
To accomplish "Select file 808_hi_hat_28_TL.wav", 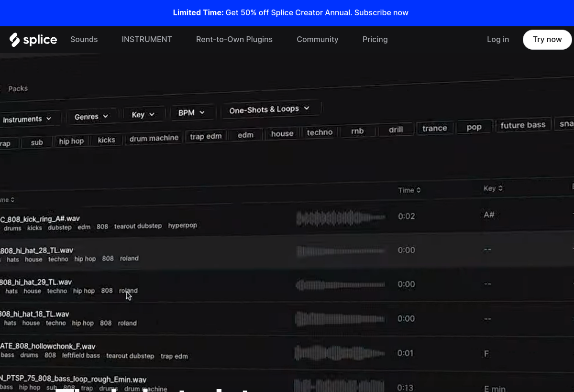I will pos(37,250).
